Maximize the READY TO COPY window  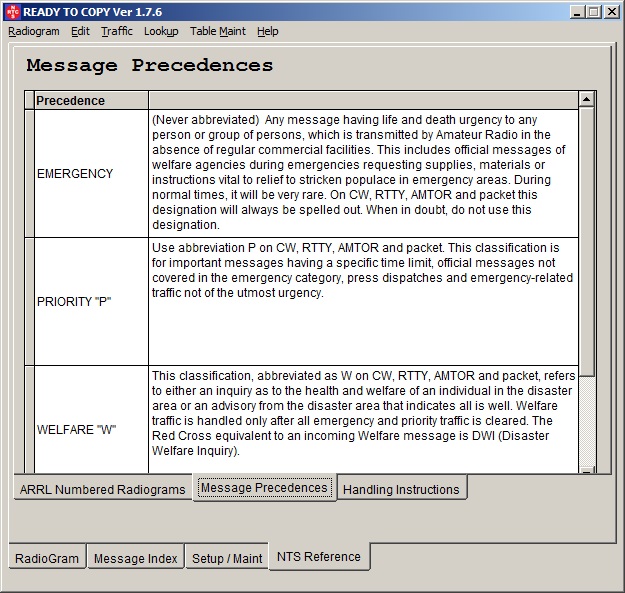[594, 12]
